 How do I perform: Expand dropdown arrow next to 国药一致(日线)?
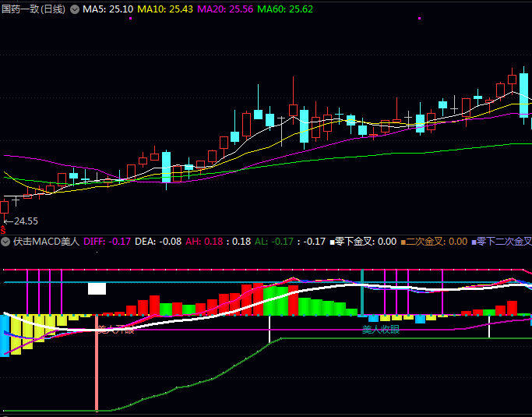74,9
